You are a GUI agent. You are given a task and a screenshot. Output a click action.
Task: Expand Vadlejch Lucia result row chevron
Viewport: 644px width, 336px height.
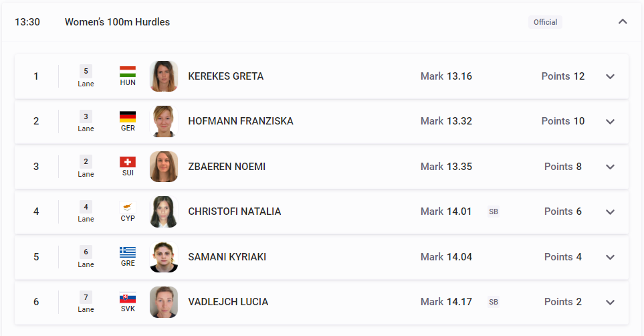[x=611, y=303]
